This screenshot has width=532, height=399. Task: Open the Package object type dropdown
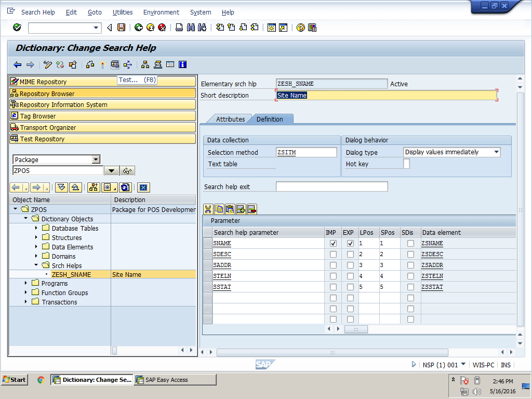[96, 160]
